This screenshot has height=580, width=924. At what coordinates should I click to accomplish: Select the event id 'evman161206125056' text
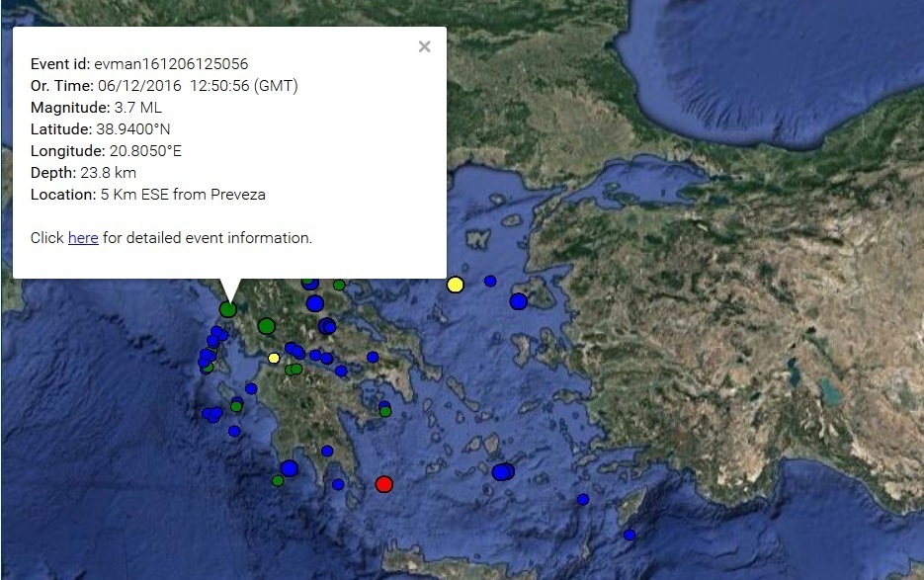click(171, 63)
